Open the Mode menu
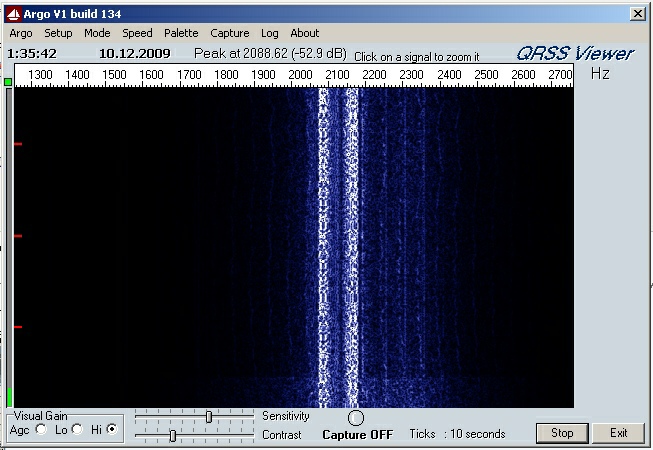This screenshot has height=450, width=653. pos(97,33)
